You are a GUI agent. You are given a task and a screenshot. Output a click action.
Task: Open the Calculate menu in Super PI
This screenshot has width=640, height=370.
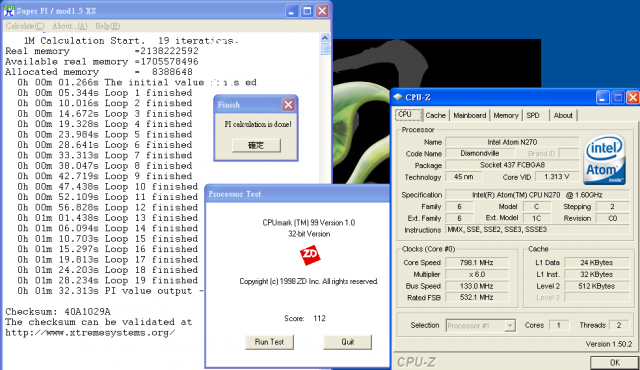coord(25,26)
